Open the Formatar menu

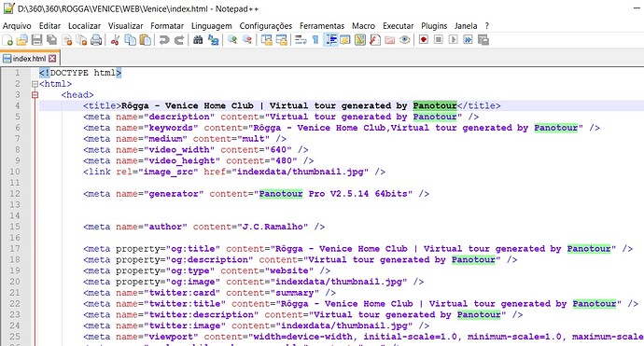(167, 26)
